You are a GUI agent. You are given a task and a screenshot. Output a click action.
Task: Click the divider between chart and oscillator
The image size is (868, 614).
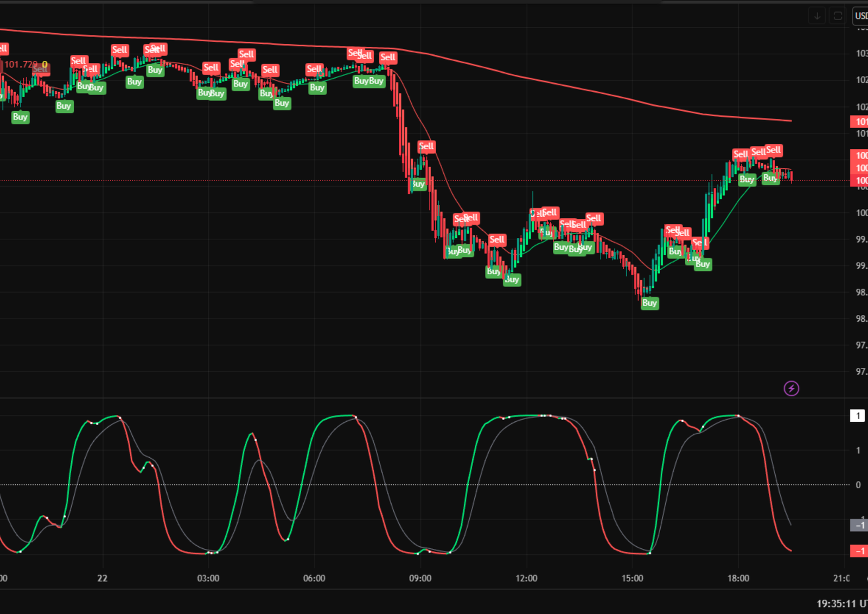click(x=423, y=398)
